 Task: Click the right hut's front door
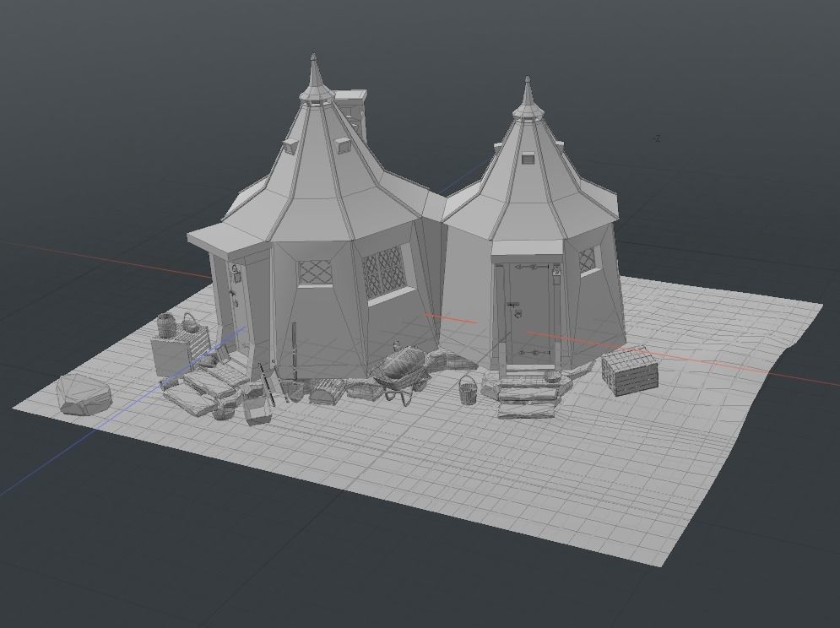[x=529, y=316]
